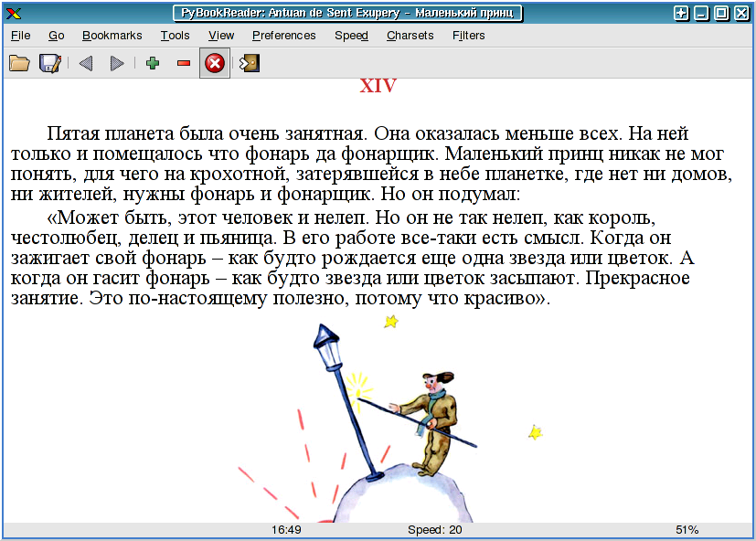Click the red minus toolbar icon
Screen dimensions: 756x541
(184, 63)
